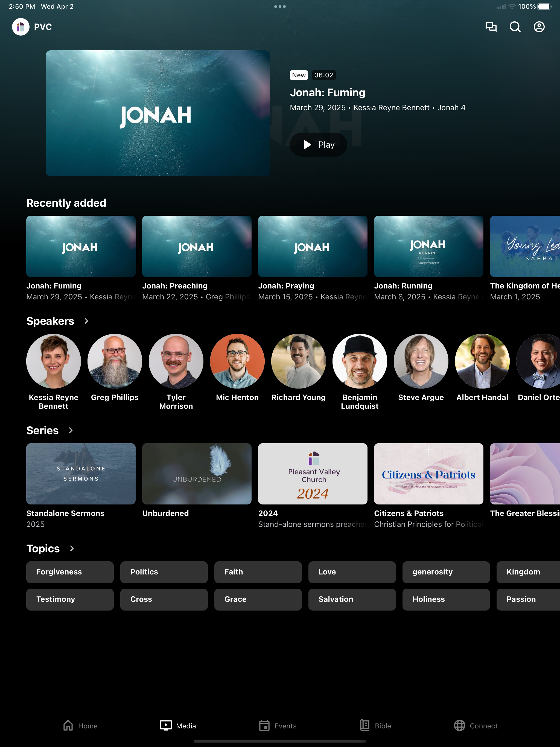Select the generosity topic

446,572
